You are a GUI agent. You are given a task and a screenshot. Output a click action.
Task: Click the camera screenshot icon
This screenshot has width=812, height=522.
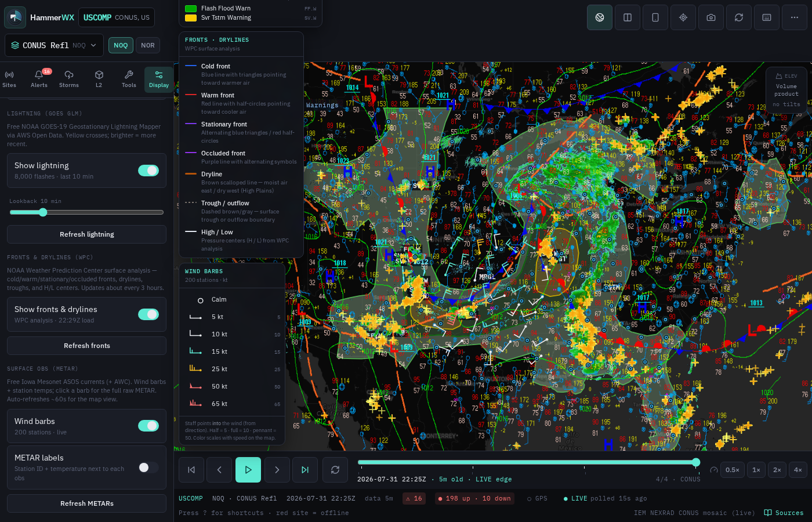tap(711, 17)
